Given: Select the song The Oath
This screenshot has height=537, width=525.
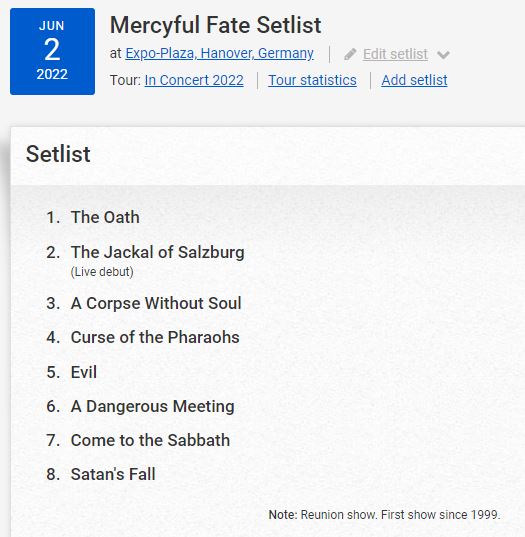Looking at the screenshot, I should tap(105, 217).
